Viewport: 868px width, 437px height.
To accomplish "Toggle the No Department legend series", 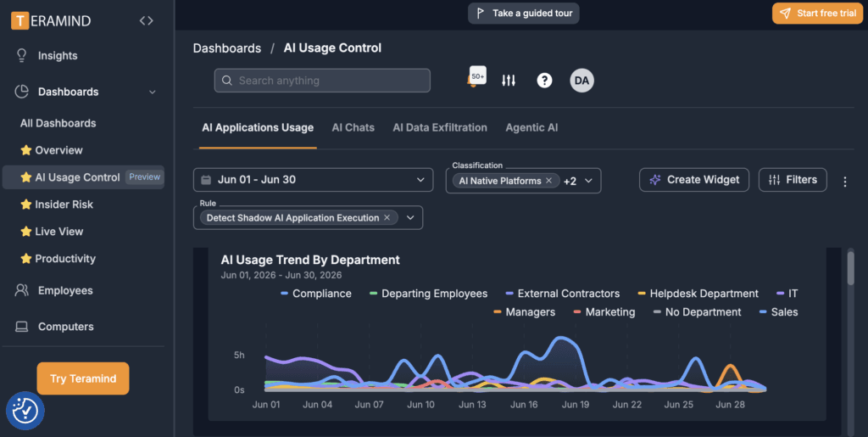I will tap(697, 312).
